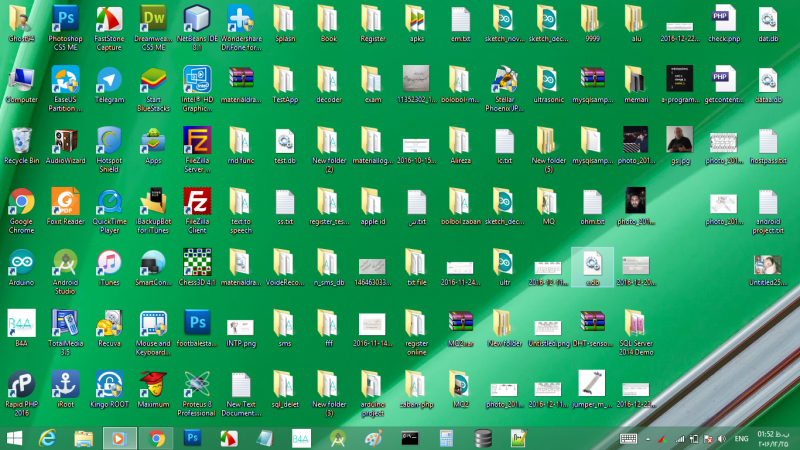Select the hostpass.txt file
800x450 pixels.
pos(768,146)
